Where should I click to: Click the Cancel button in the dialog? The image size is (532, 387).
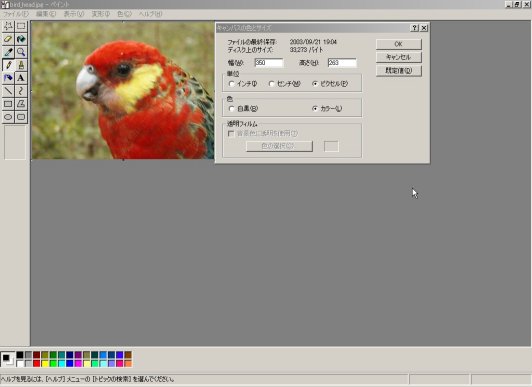[399, 57]
